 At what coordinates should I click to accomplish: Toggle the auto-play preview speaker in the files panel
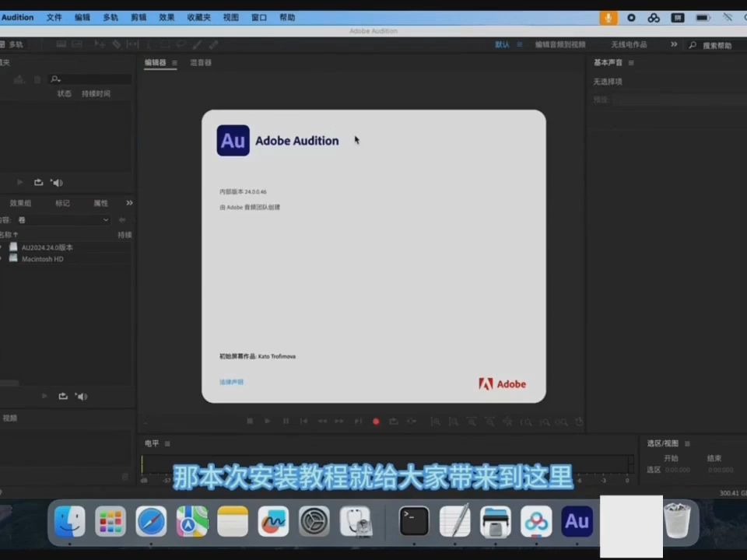[x=81, y=396]
